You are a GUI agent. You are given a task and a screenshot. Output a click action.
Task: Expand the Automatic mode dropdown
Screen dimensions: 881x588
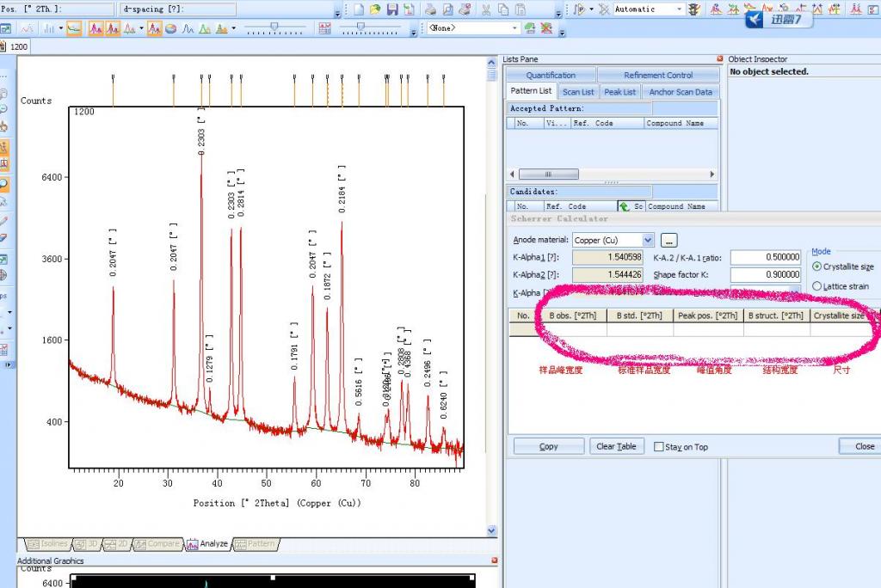(x=680, y=9)
